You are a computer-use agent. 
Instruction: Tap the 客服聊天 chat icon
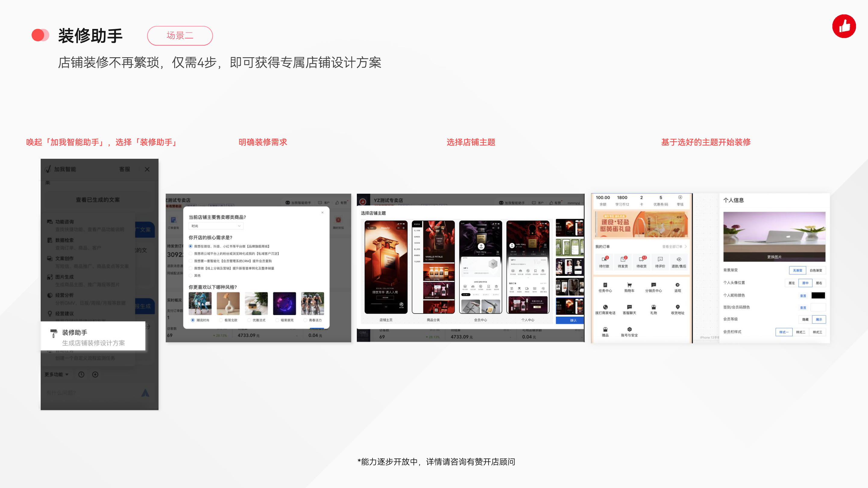click(x=629, y=307)
